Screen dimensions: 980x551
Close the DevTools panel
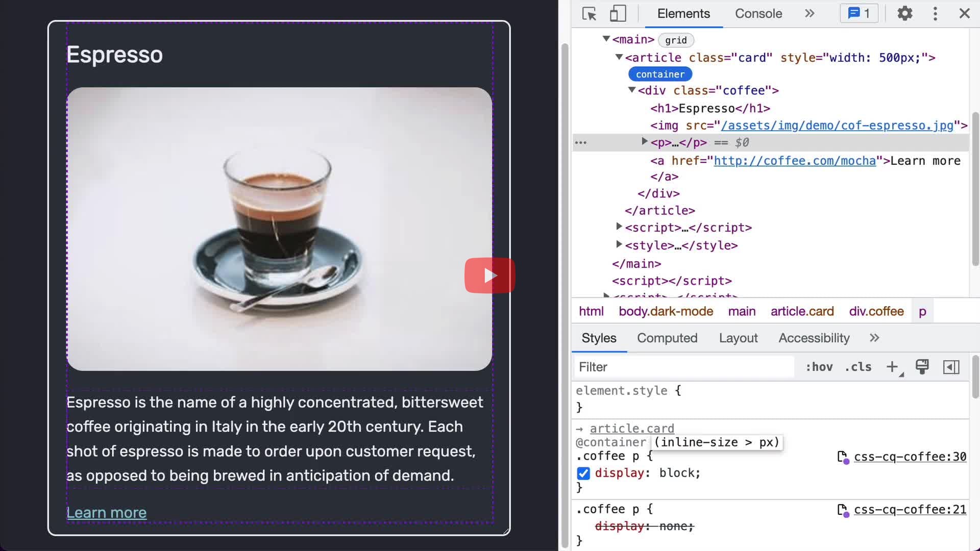pyautogui.click(x=964, y=14)
